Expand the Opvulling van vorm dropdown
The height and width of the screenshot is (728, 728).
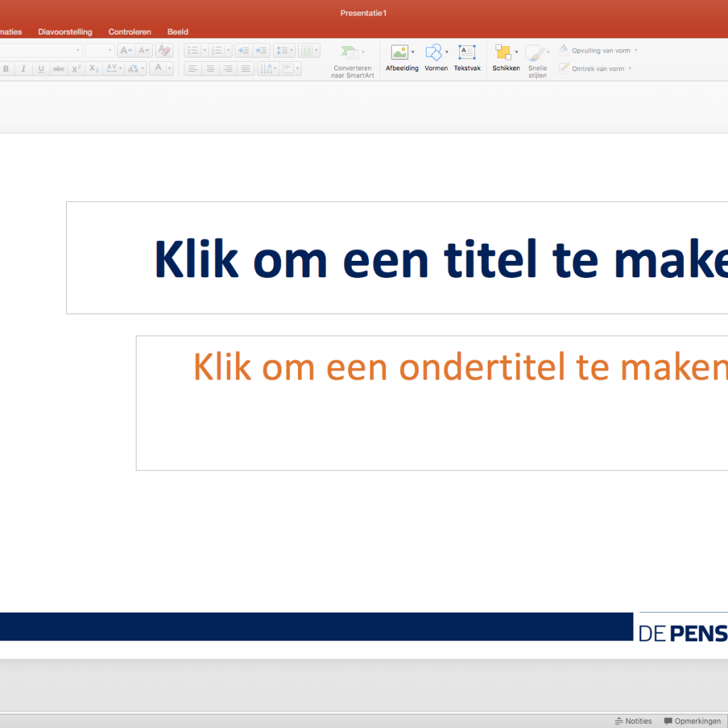636,50
